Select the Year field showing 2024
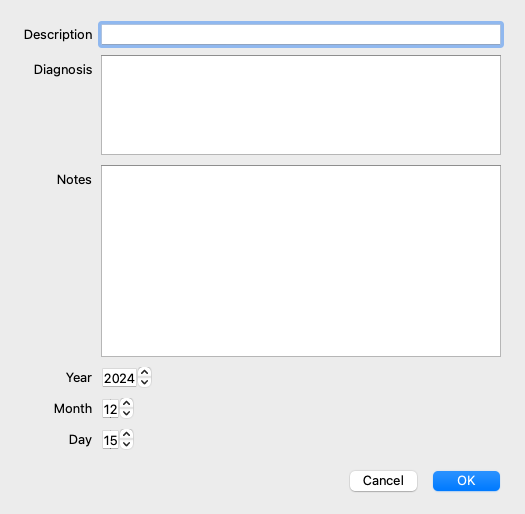 pyautogui.click(x=119, y=378)
